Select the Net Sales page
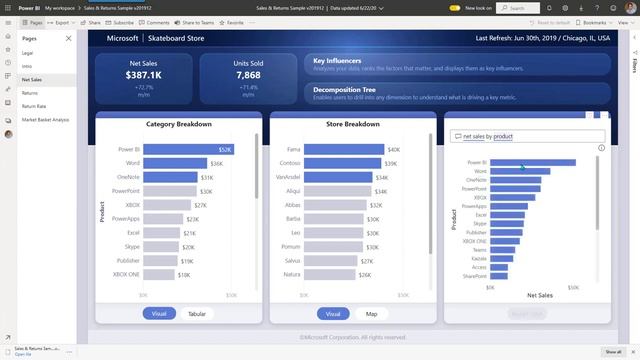The height and width of the screenshot is (360, 640). click(x=47, y=80)
